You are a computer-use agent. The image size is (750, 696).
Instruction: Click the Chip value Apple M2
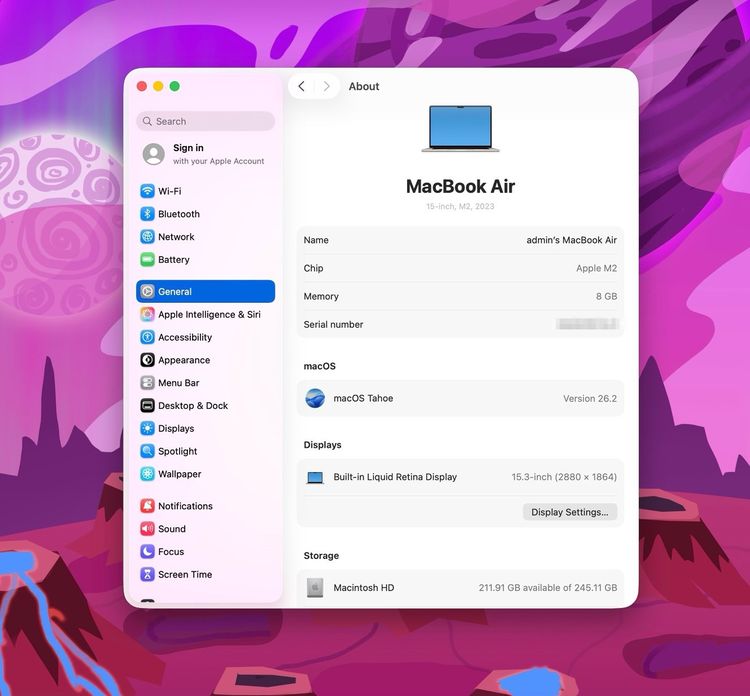click(596, 268)
